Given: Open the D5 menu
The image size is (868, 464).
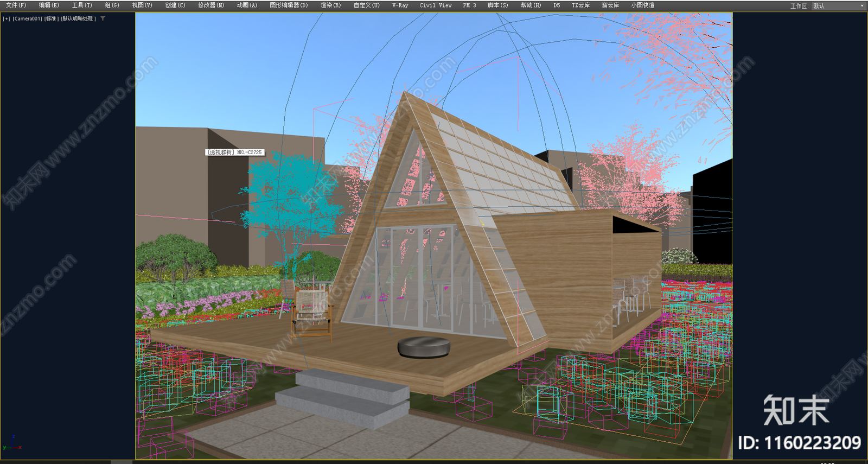Looking at the screenshot, I should tap(557, 5).
